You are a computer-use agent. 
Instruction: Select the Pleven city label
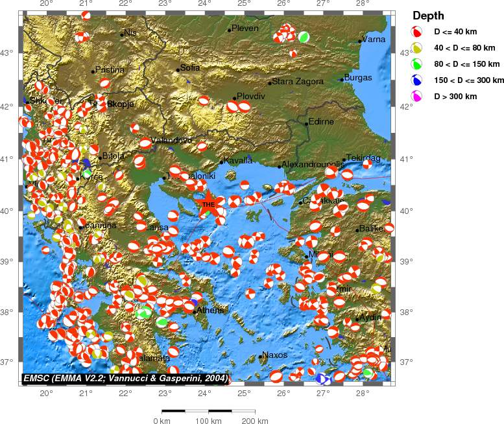click(245, 28)
